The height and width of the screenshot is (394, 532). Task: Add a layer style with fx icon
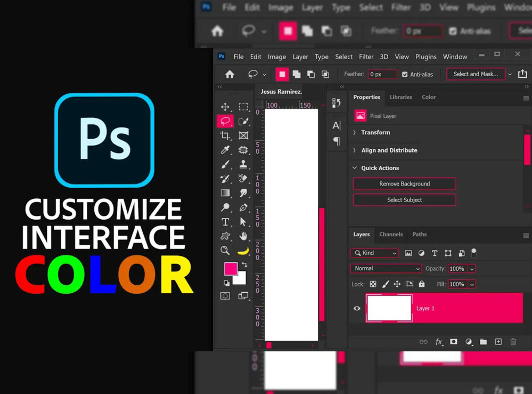[x=439, y=342]
